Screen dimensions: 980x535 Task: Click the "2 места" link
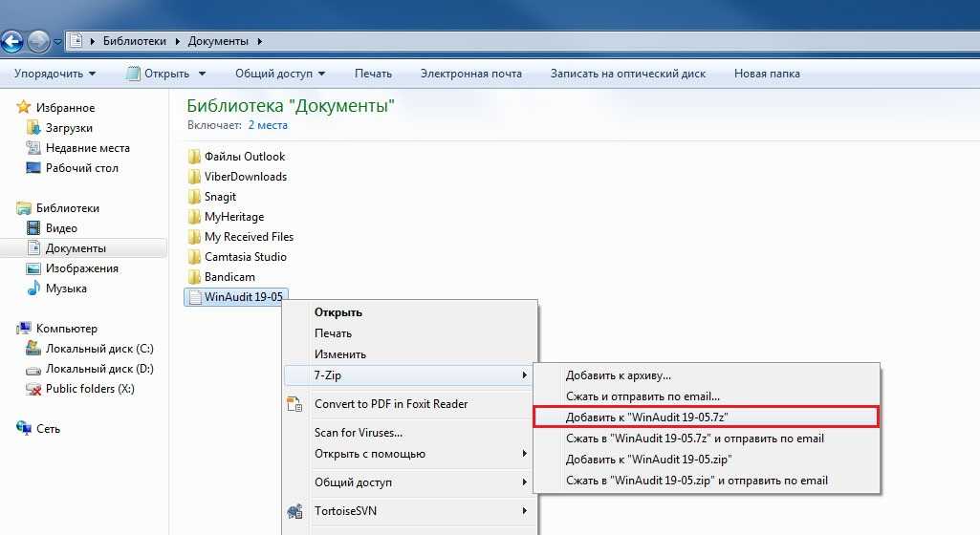click(268, 125)
